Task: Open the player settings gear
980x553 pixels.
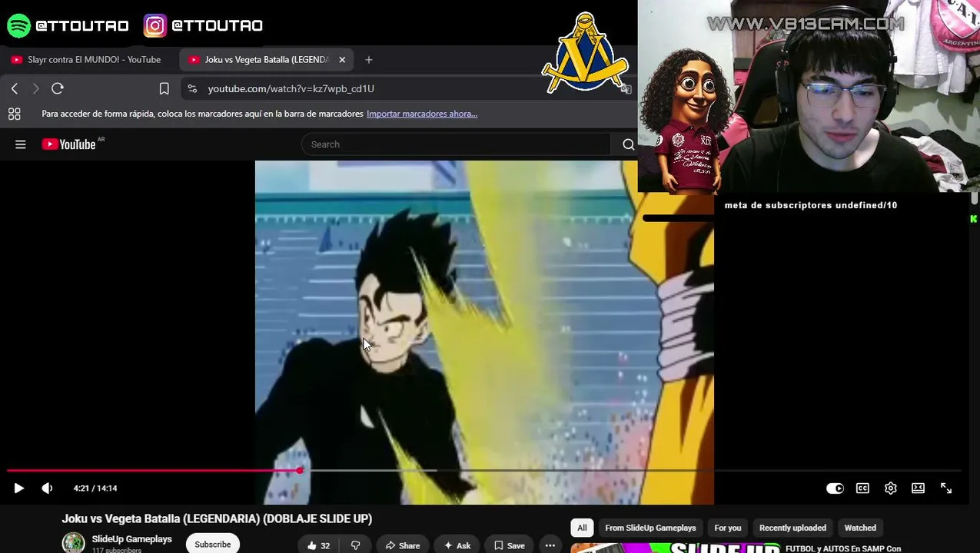Action: 890,488
